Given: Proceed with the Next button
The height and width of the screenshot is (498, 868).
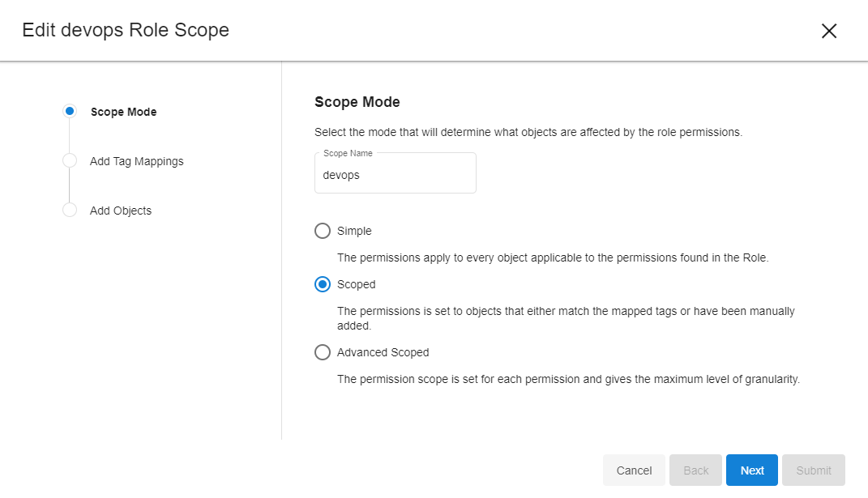Looking at the screenshot, I should (751, 470).
